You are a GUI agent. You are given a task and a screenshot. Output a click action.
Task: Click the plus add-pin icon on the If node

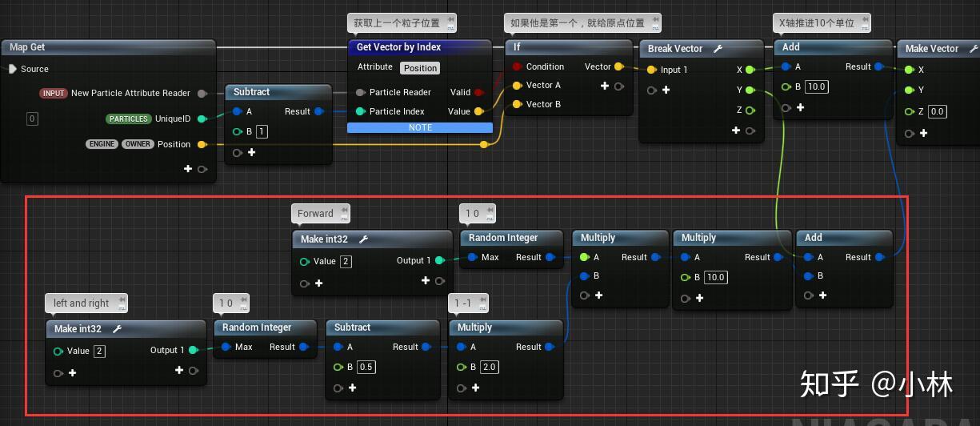(x=605, y=86)
